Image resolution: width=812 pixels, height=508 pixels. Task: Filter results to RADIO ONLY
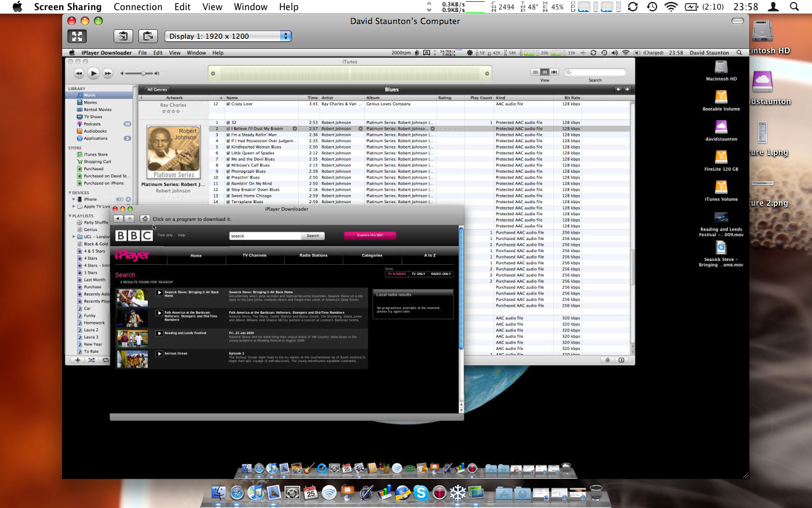pos(441,274)
